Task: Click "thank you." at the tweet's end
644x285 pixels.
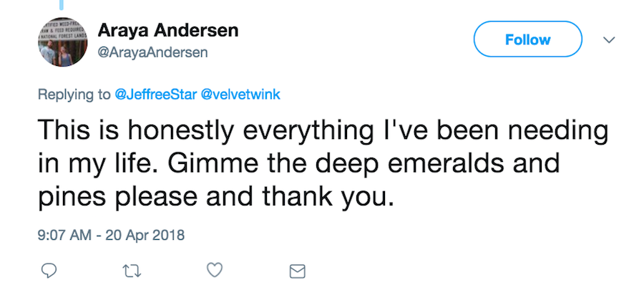Action: coord(328,198)
